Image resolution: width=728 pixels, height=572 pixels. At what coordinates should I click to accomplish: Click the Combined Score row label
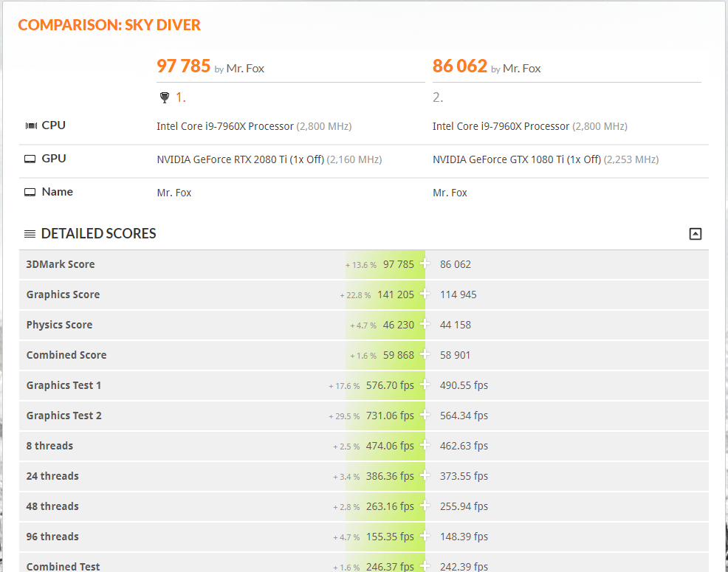pos(66,355)
